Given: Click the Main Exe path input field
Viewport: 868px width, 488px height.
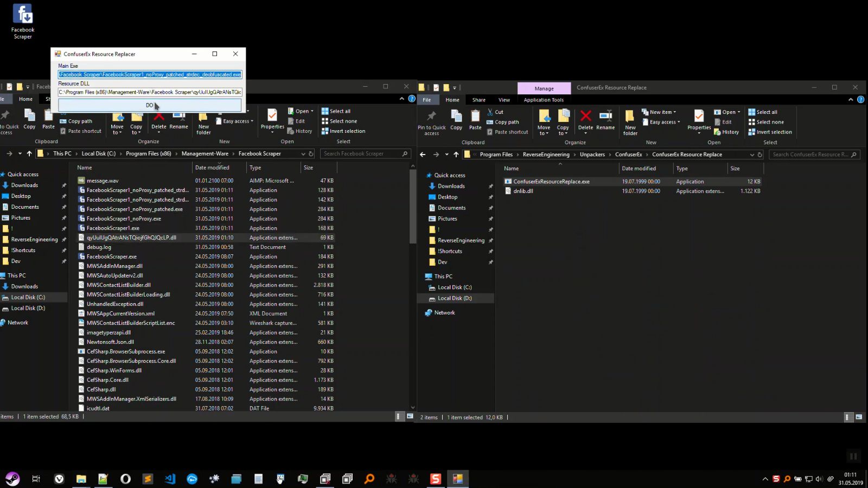Looking at the screenshot, I should [x=150, y=74].
